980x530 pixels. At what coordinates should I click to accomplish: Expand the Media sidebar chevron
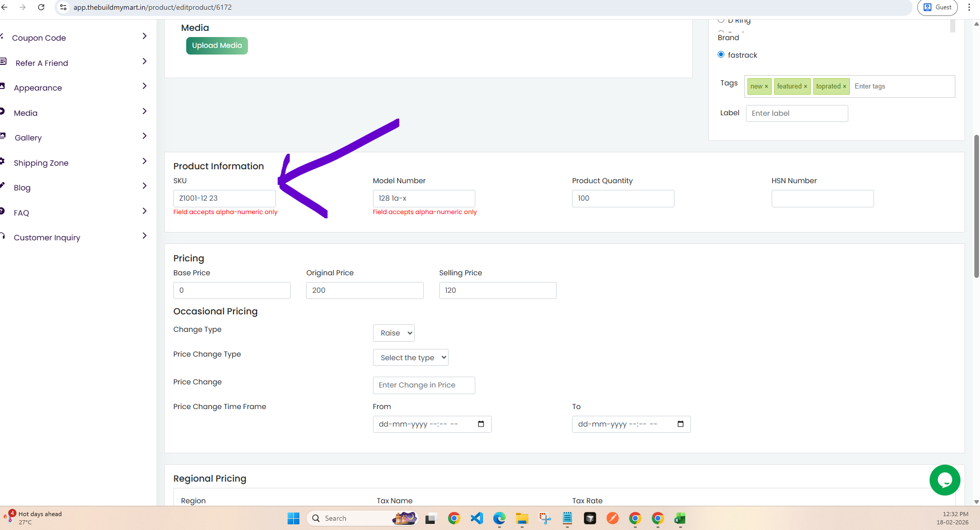point(145,111)
